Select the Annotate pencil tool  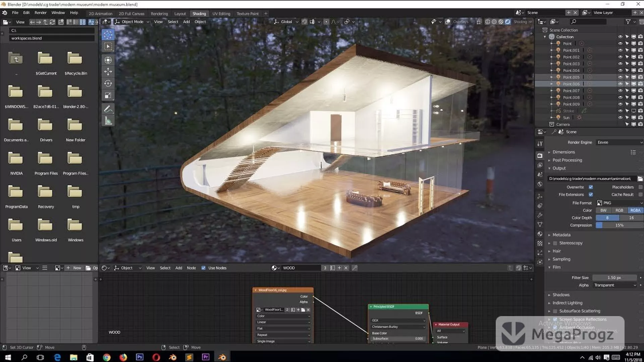(x=108, y=109)
